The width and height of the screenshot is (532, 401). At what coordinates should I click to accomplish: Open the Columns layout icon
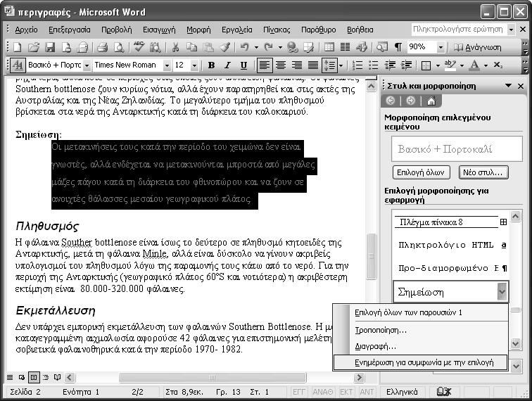[345, 47]
